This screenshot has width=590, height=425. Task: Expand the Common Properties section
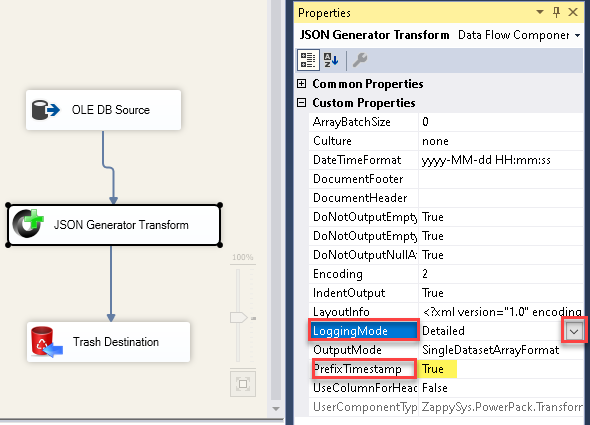301,84
